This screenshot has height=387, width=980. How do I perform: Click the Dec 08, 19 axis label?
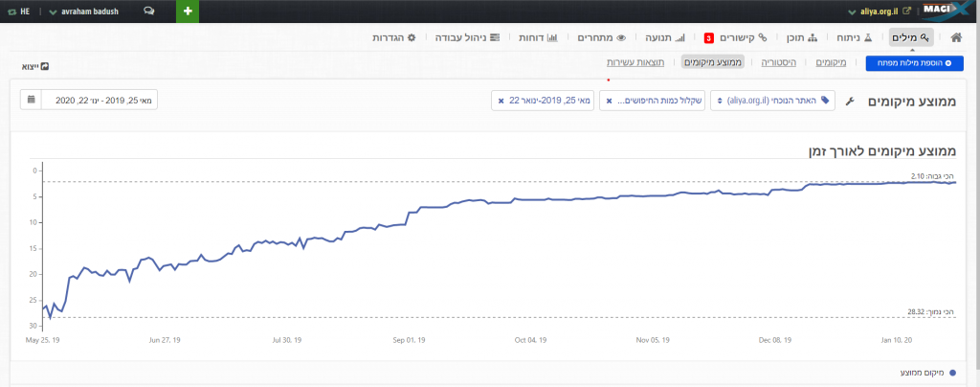tap(775, 340)
